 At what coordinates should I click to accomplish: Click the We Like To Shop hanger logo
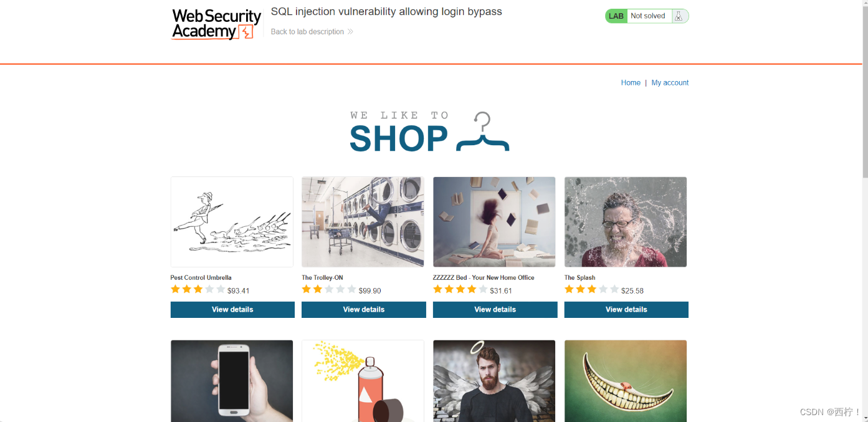pyautogui.click(x=429, y=132)
